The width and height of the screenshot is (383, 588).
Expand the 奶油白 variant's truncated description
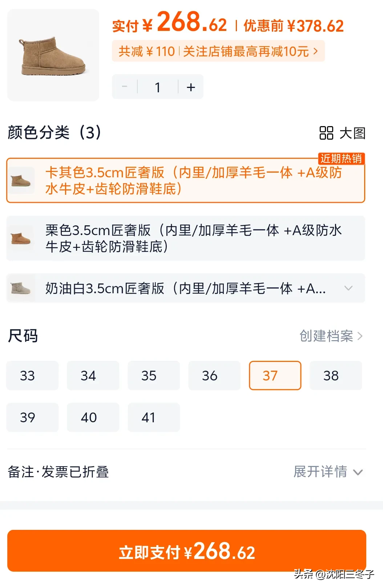349,288
